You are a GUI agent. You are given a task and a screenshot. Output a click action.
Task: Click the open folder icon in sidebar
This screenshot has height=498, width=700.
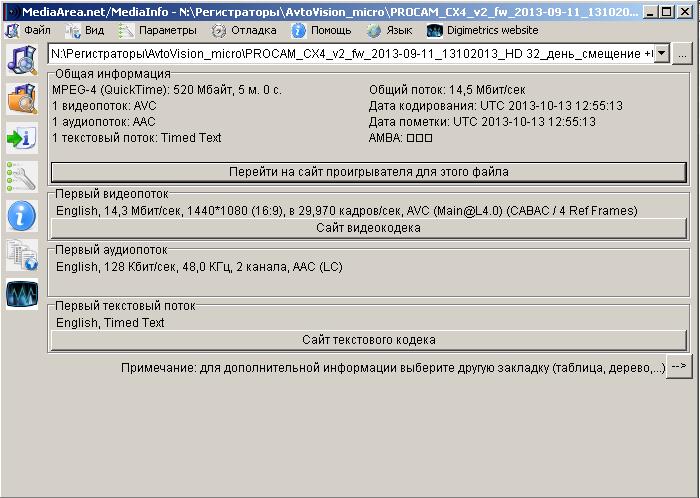point(21,98)
